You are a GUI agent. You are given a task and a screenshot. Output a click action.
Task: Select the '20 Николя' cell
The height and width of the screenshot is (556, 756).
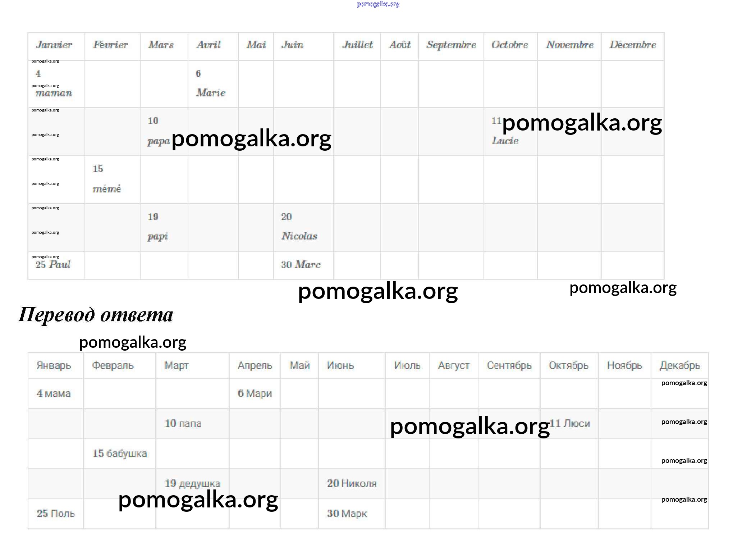[x=352, y=483]
